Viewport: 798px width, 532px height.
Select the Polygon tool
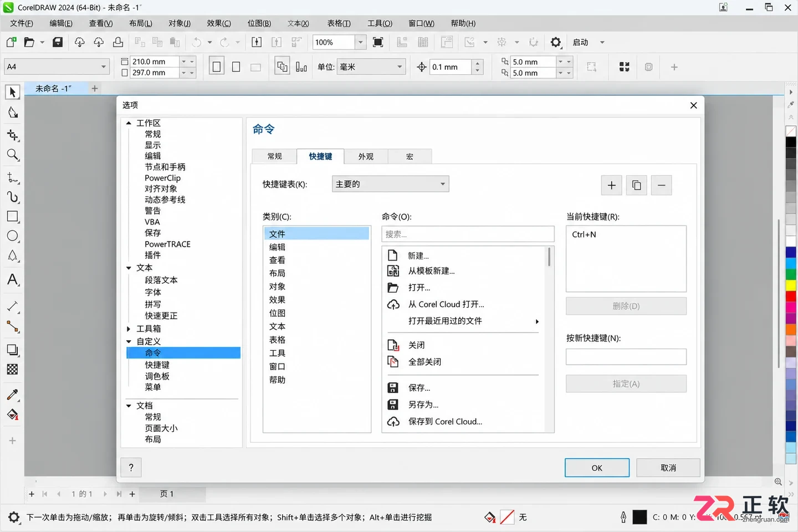point(12,256)
